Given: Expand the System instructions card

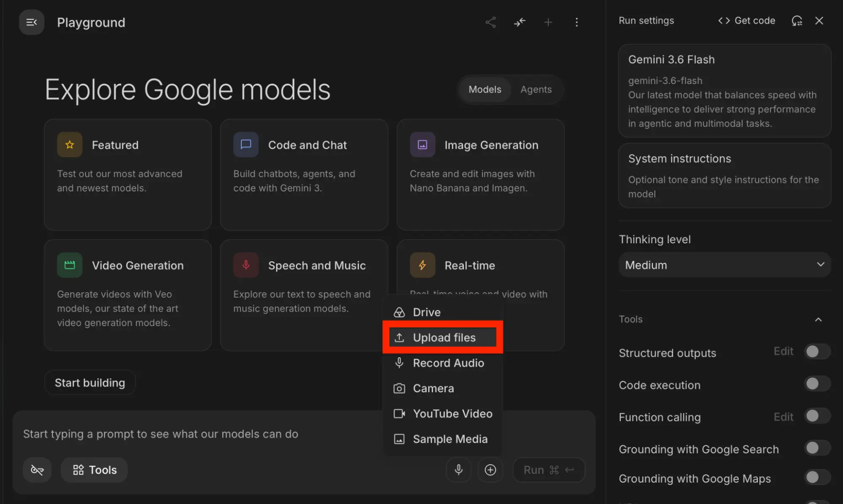Looking at the screenshot, I should (x=725, y=175).
